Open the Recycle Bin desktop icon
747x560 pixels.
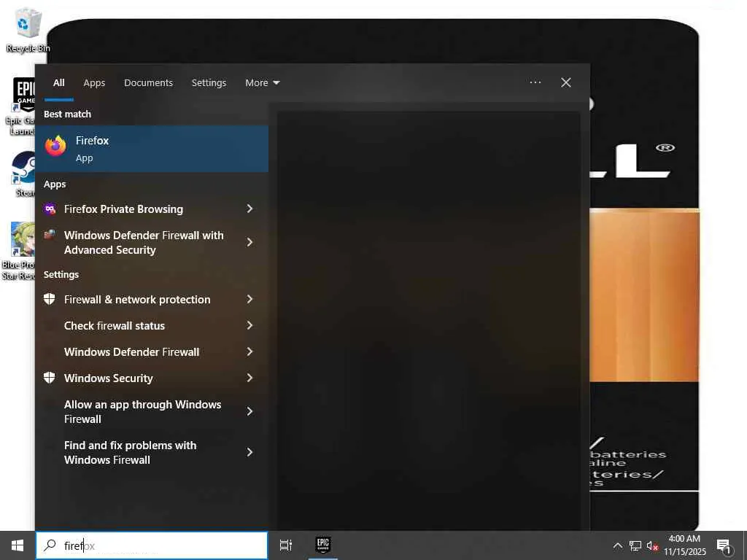point(28,29)
